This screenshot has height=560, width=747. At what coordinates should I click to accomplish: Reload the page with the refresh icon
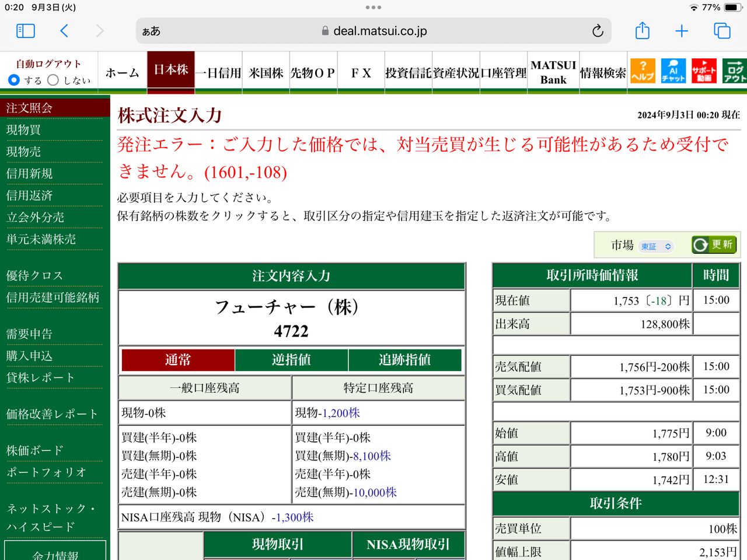[x=598, y=31]
